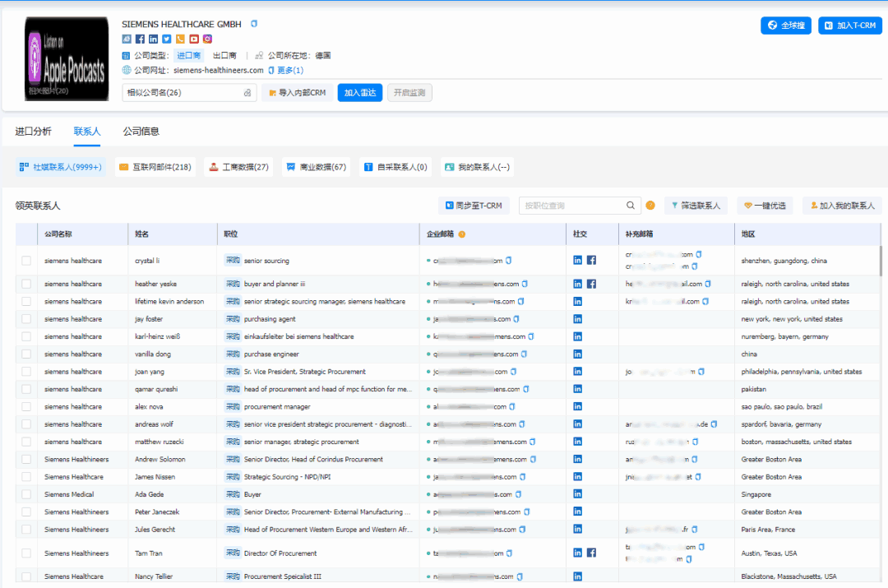Click the 同步至T-CRM button

(x=474, y=206)
